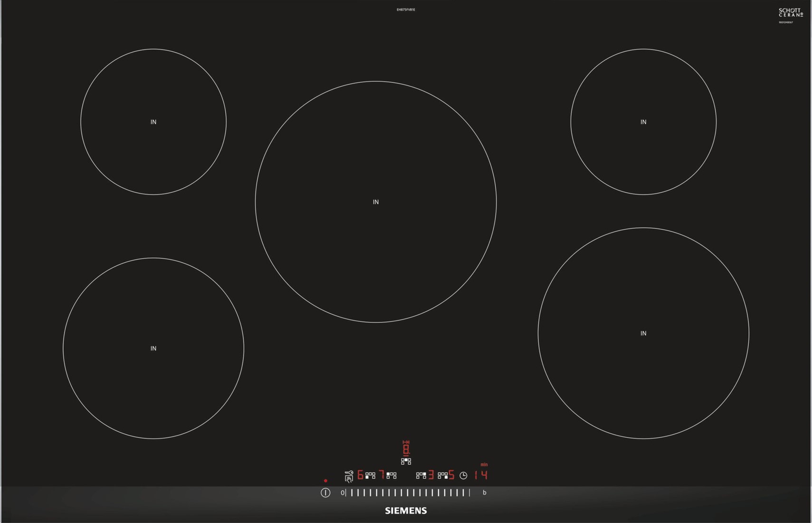Select the zone icon beside red 5
Screen dimensions: 812x523
(443, 475)
